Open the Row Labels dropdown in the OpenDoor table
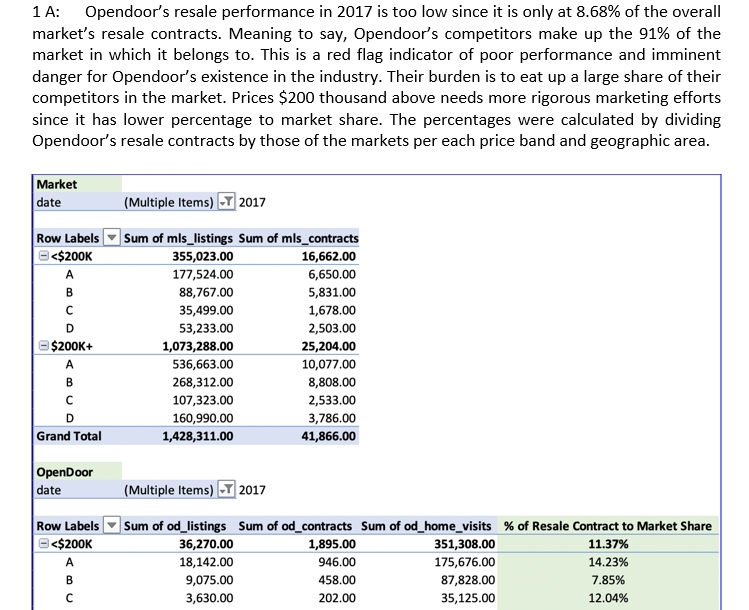 pyautogui.click(x=112, y=526)
